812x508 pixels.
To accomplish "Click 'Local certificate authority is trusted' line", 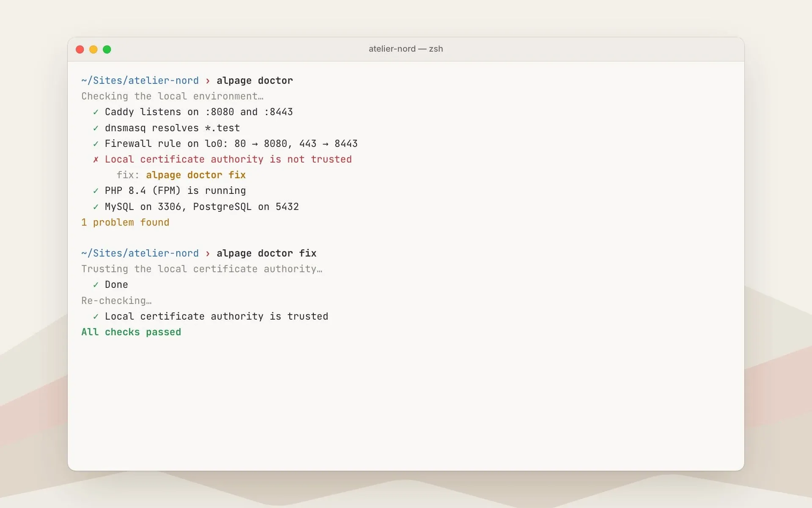I will tap(217, 316).
